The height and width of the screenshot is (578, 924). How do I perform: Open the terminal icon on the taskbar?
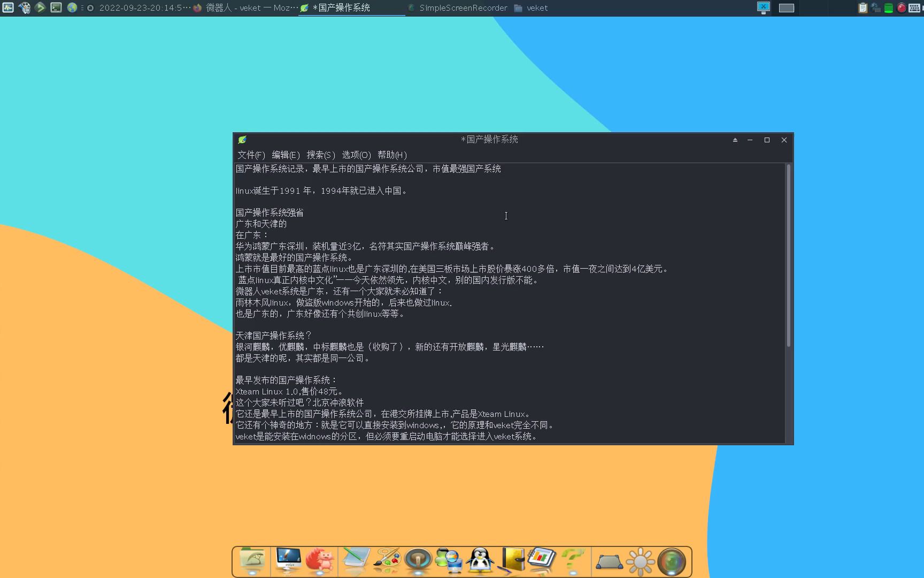coord(56,7)
